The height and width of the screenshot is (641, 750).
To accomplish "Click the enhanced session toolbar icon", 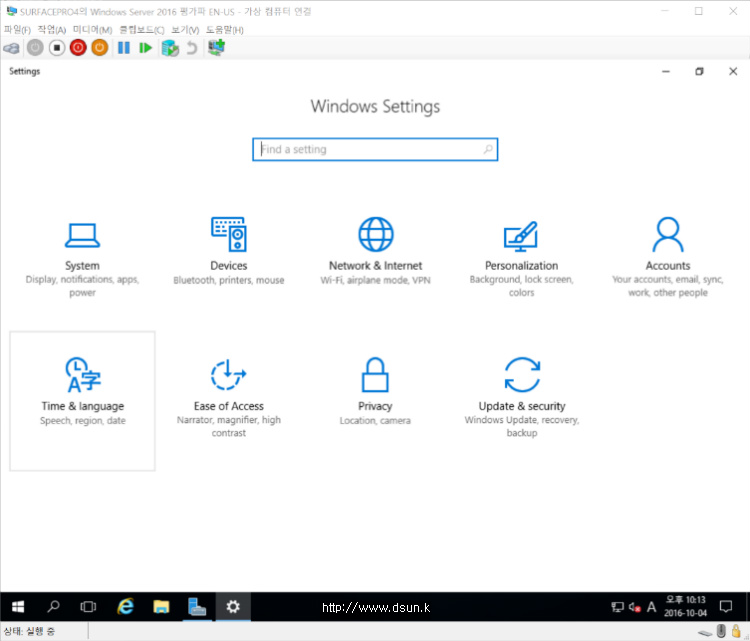I will pyautogui.click(x=216, y=47).
